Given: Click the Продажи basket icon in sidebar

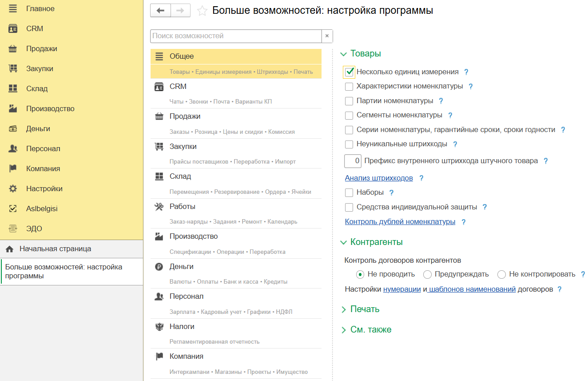Looking at the screenshot, I should (13, 49).
